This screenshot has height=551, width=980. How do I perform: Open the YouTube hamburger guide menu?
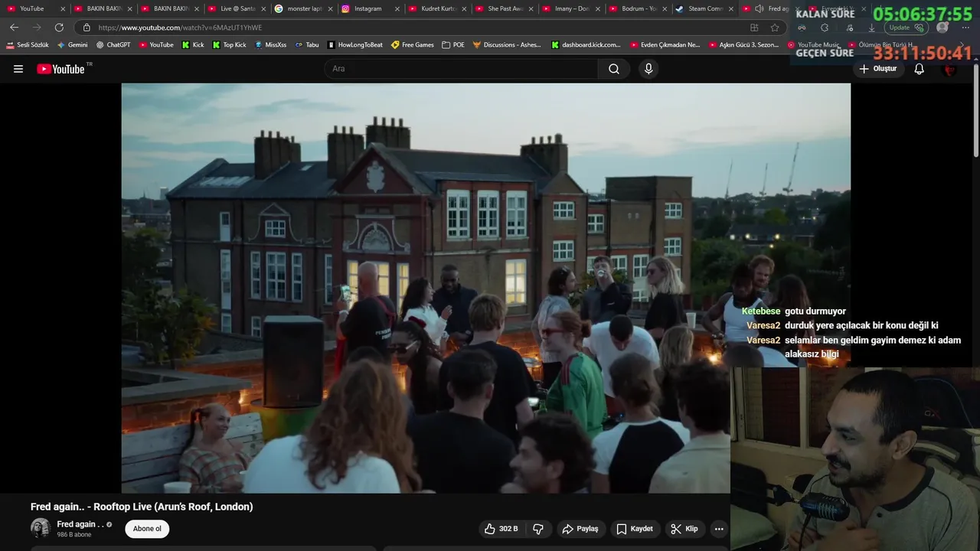click(x=18, y=69)
